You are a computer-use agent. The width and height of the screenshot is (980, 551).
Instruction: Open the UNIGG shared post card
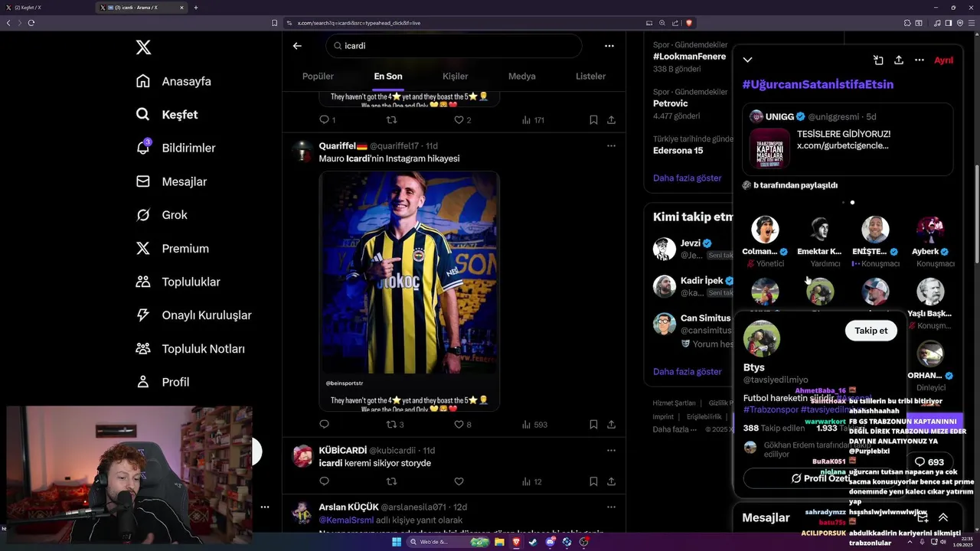point(848,139)
